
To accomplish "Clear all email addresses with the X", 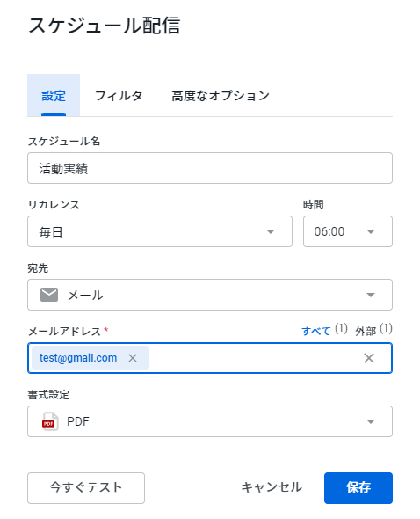I will pyautogui.click(x=369, y=358).
